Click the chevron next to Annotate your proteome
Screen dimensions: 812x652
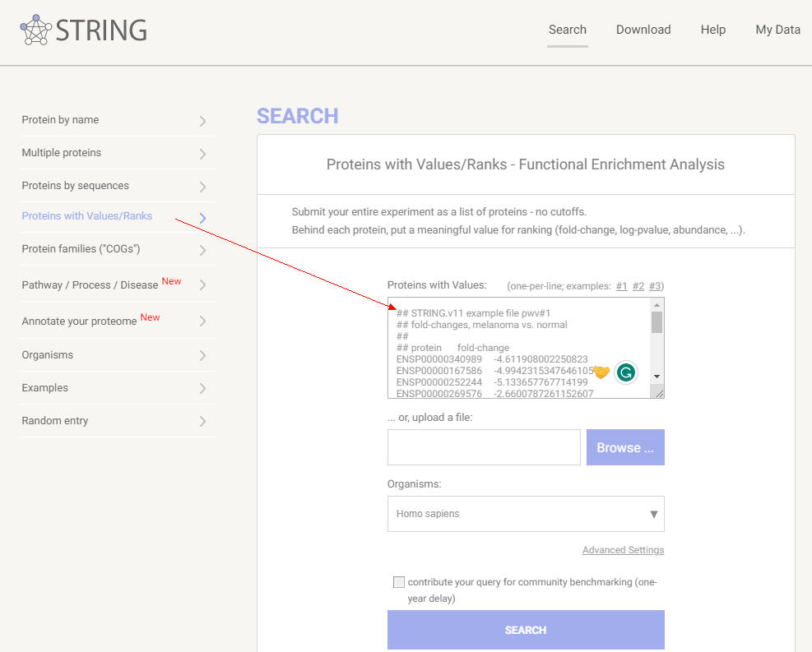[202, 321]
